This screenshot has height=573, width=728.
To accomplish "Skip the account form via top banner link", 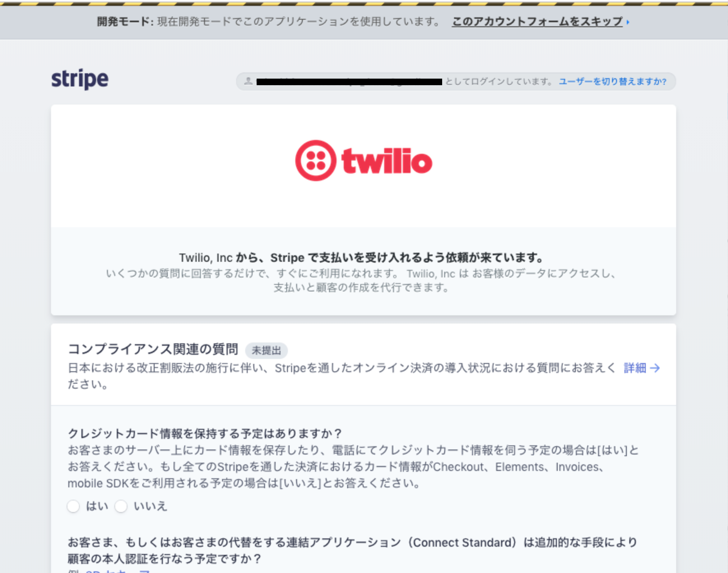I will pyautogui.click(x=537, y=21).
